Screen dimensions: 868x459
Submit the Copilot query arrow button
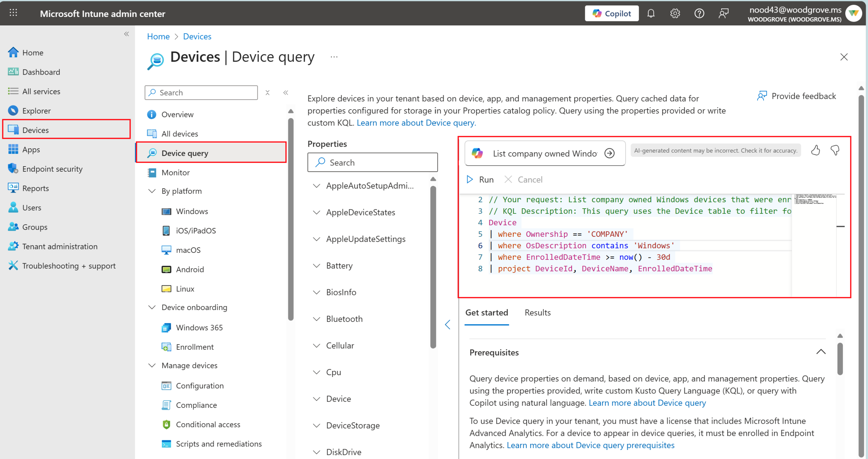tap(610, 153)
